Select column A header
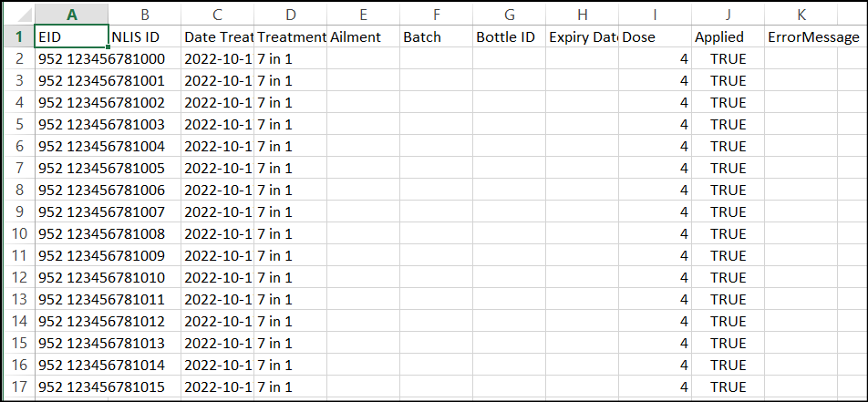 (x=71, y=15)
